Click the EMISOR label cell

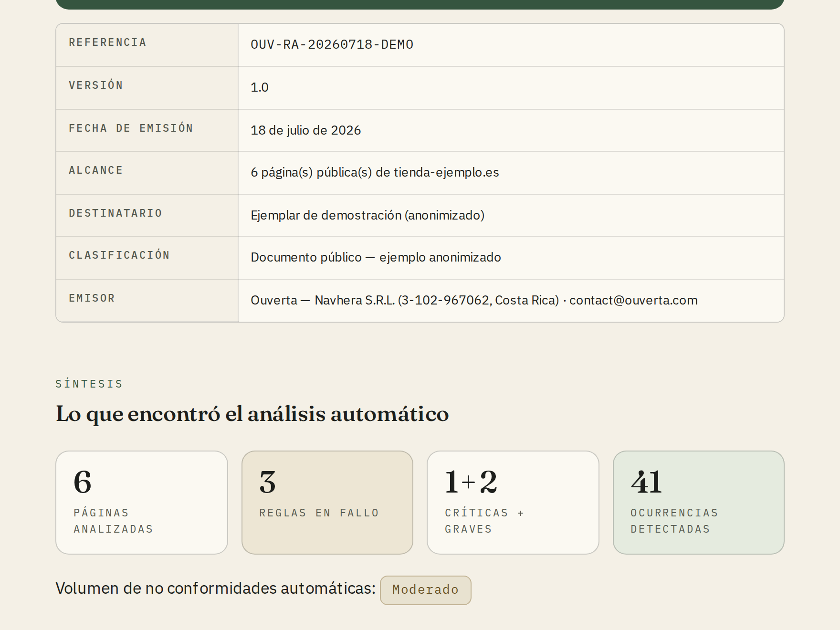click(147, 301)
